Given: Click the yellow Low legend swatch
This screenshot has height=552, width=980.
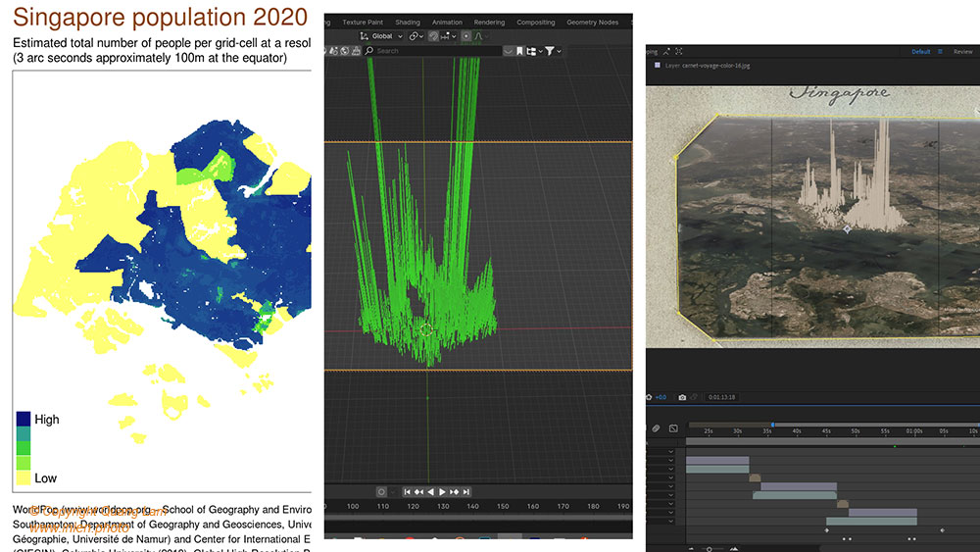Looking at the screenshot, I should click(24, 477).
